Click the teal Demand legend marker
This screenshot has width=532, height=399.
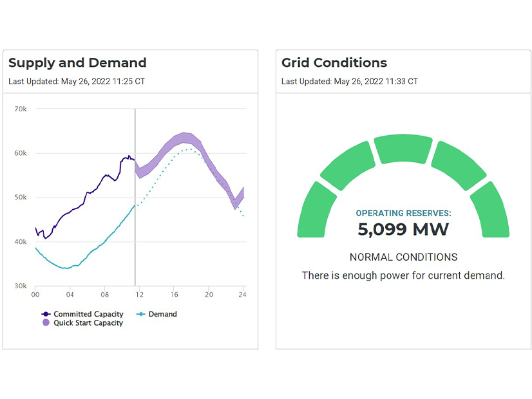point(141,314)
